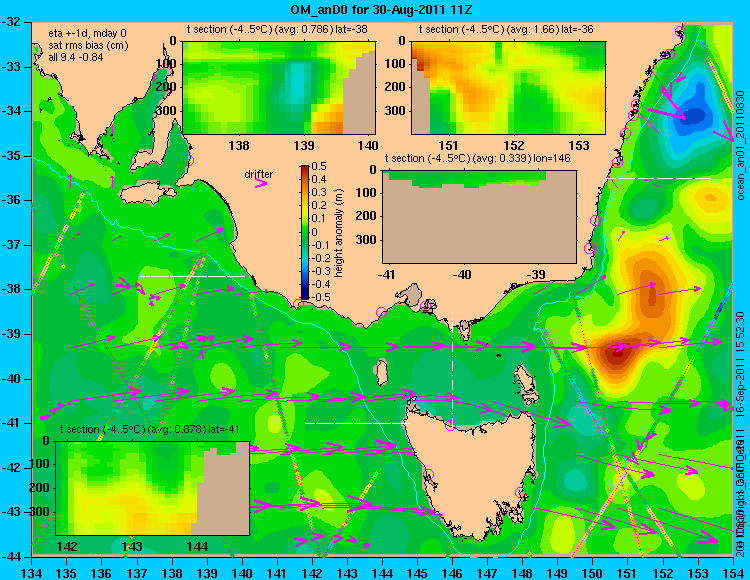Open the lat=-36 temperature section inset plot

(508, 88)
